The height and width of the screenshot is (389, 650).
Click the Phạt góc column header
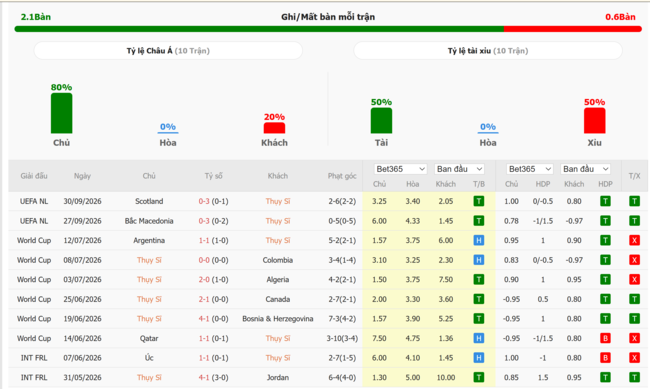tap(342, 176)
